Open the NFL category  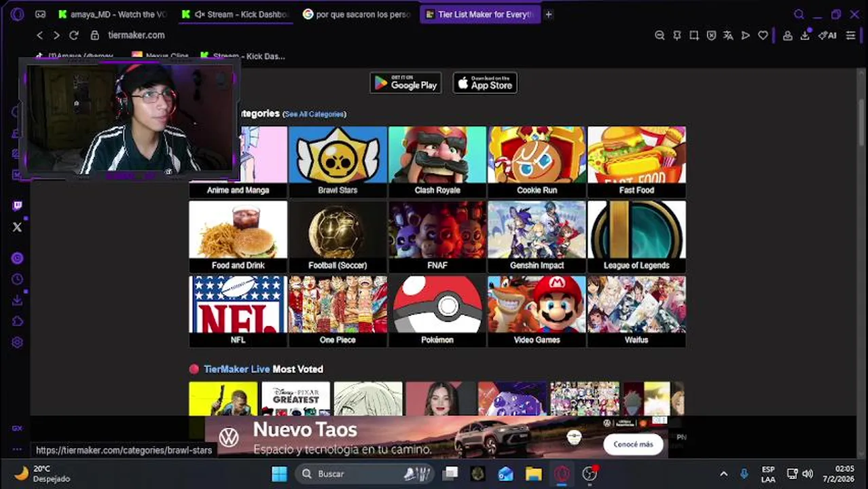[x=238, y=311]
